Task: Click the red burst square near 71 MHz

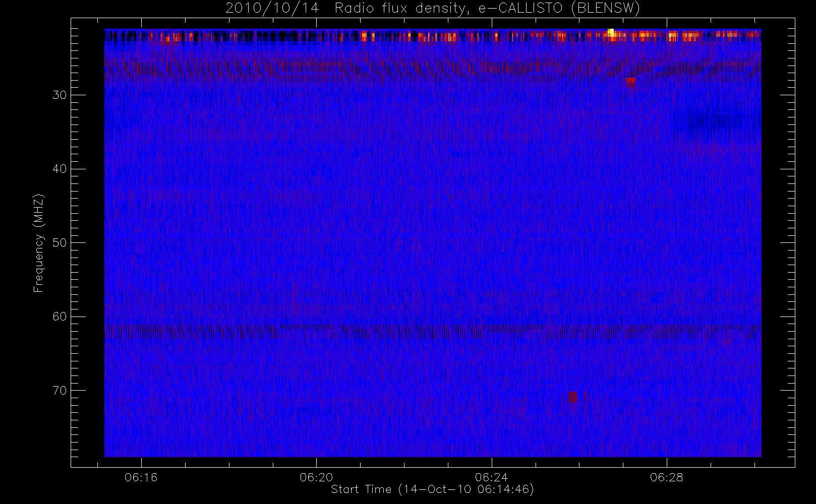Action: point(573,397)
